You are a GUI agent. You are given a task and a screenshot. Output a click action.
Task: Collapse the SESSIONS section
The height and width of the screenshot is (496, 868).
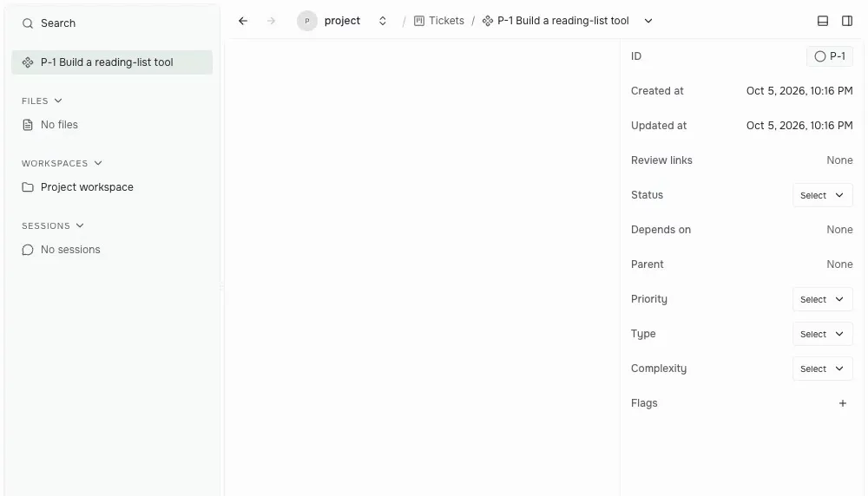pos(53,225)
